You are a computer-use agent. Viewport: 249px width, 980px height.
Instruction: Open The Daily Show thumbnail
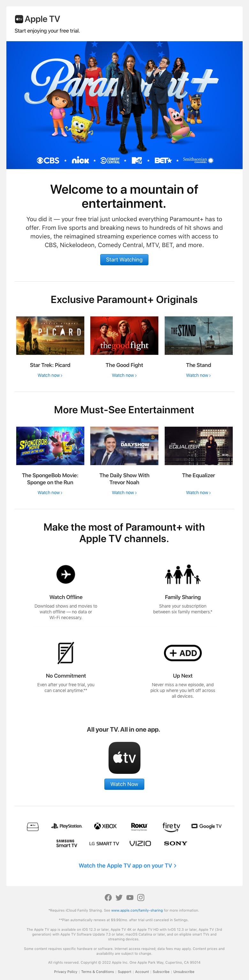(x=124, y=446)
